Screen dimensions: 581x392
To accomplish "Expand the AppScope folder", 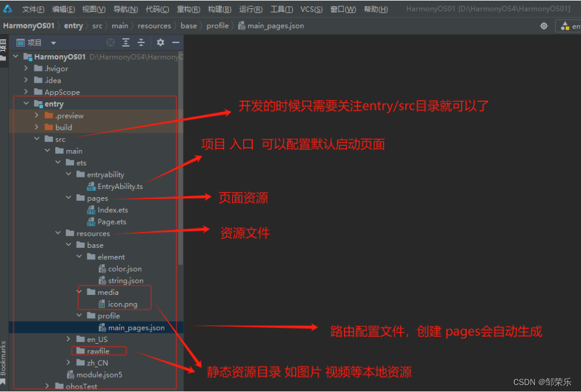I will 26,92.
